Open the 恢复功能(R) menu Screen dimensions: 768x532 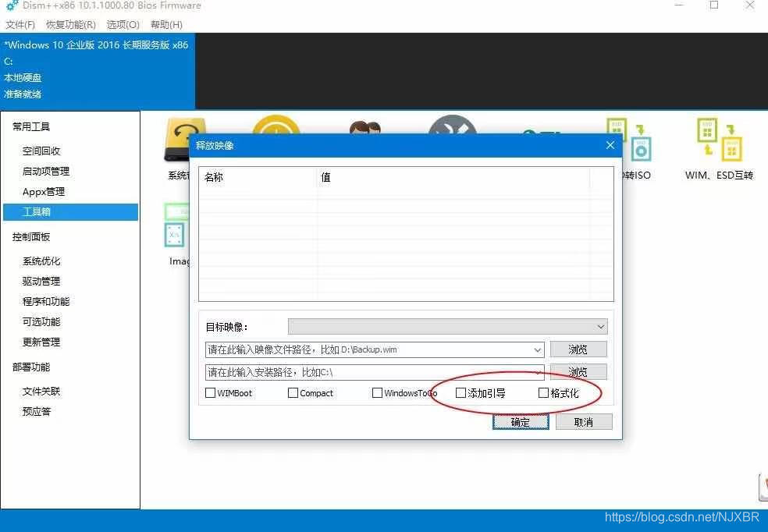pyautogui.click(x=70, y=24)
